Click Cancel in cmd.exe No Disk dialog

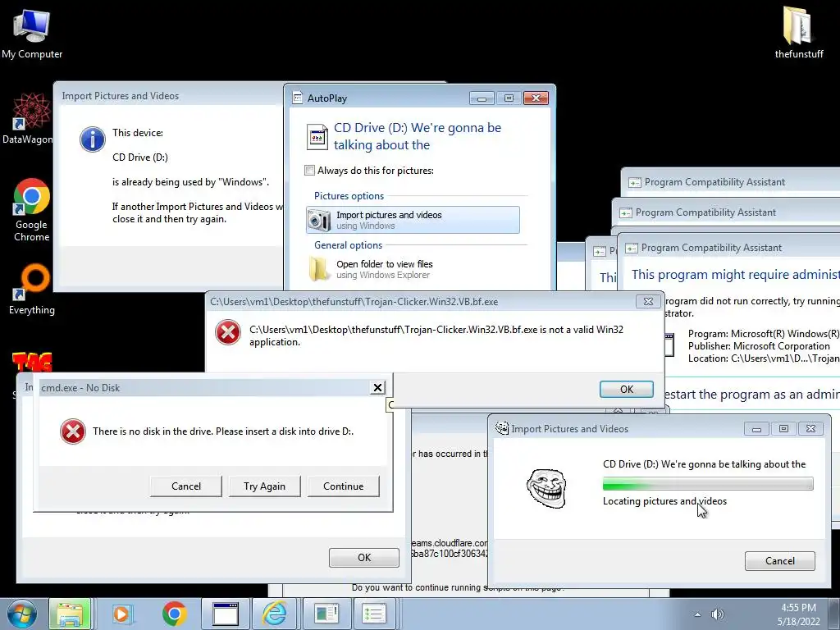(x=186, y=486)
